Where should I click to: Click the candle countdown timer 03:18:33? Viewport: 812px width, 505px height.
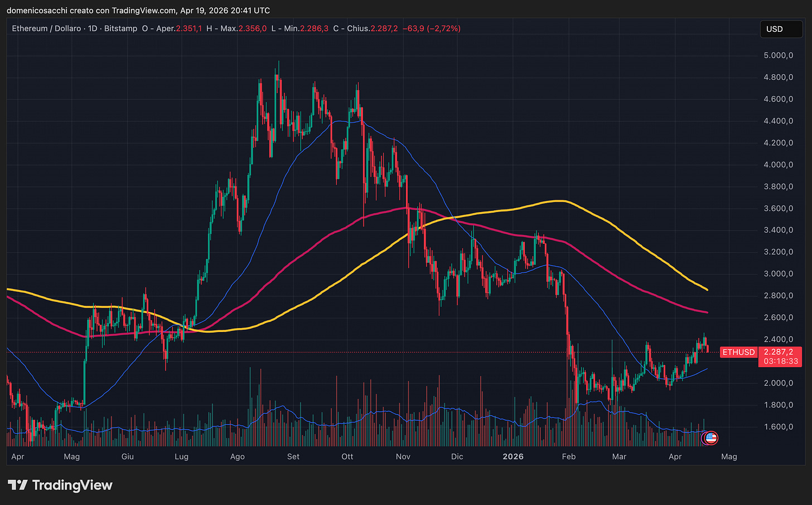(781, 361)
